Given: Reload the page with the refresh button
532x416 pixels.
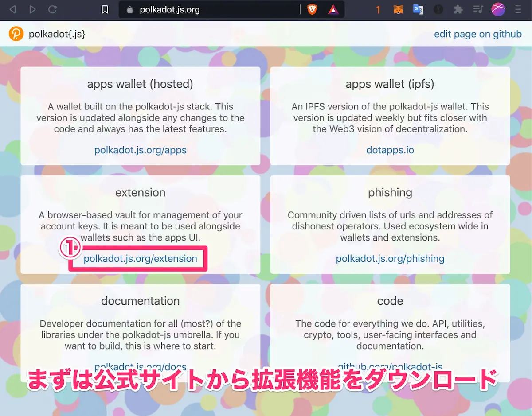Looking at the screenshot, I should point(52,9).
